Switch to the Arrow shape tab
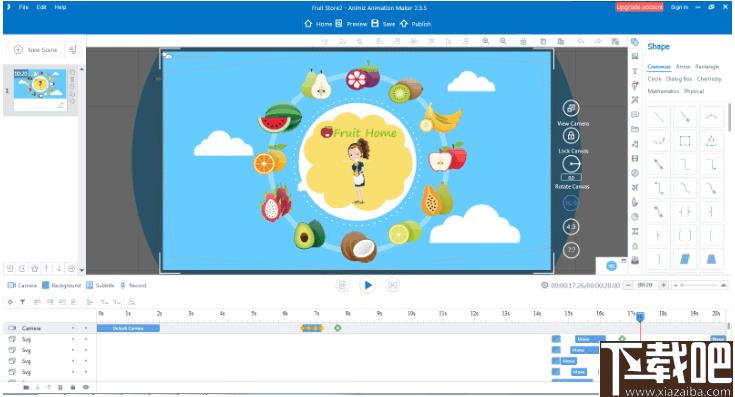 point(682,67)
